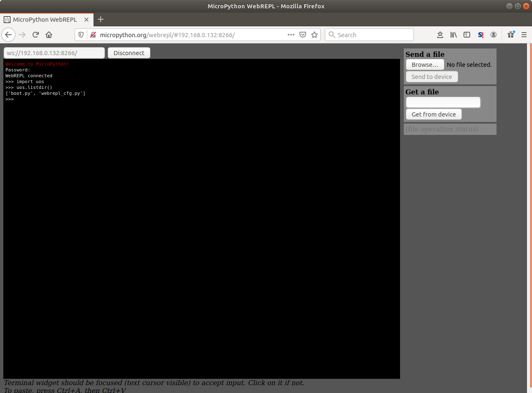Screen dimensions: 532x393
Task: Focus the black terminal widget
Action: pyautogui.click(x=202, y=219)
